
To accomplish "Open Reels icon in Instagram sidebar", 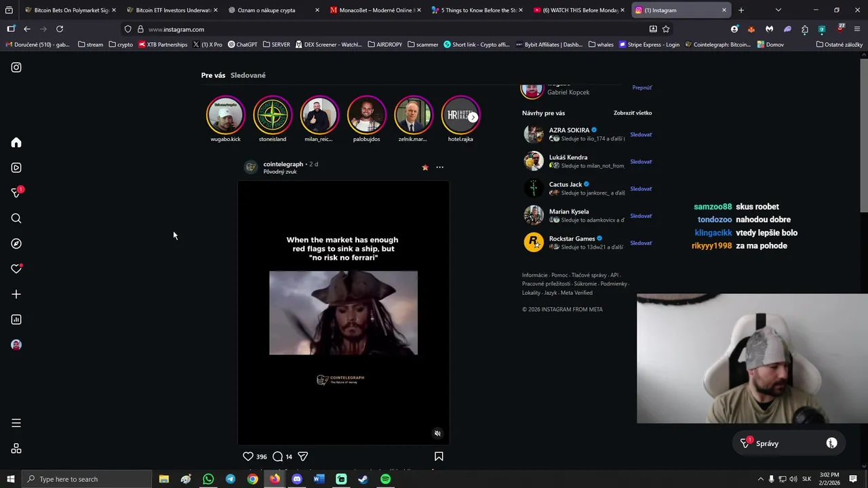I will [x=16, y=167].
